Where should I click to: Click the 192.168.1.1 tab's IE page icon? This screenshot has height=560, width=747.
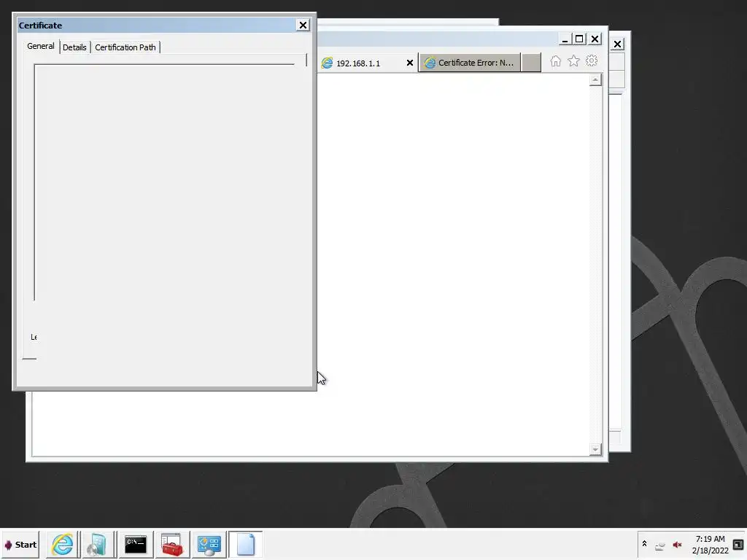tap(327, 63)
